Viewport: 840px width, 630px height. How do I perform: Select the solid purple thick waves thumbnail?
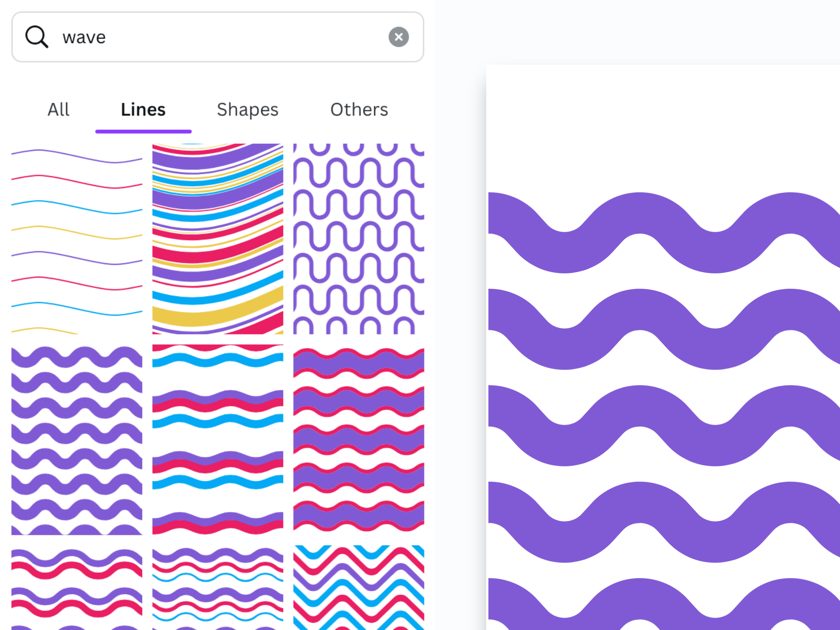click(x=77, y=439)
